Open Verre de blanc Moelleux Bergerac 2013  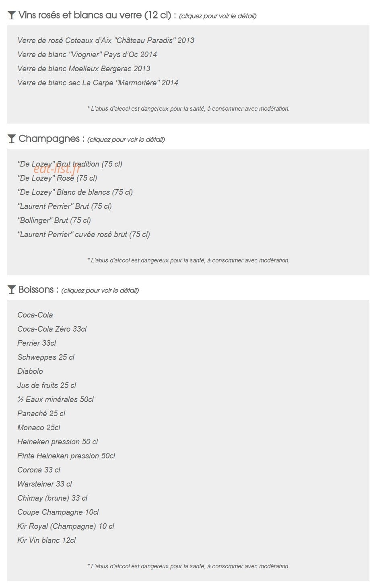point(84,68)
